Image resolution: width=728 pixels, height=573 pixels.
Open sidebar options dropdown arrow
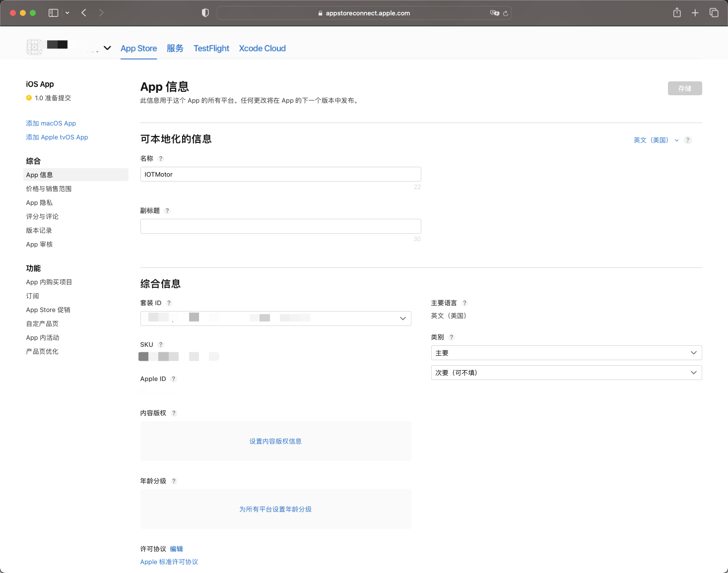(x=67, y=13)
